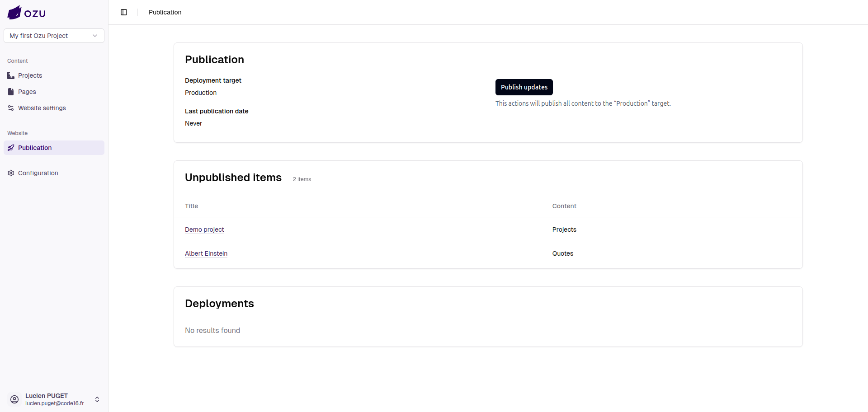Click the Pages document icon
The width and height of the screenshot is (868, 412).
(11, 92)
